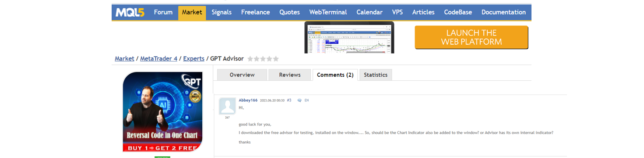
Task: Open the Documentation page
Action: 503,12
